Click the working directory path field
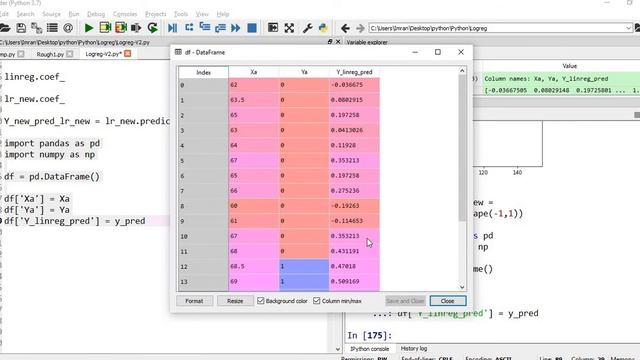Viewport: 640px width, 360px height. (x=497, y=28)
